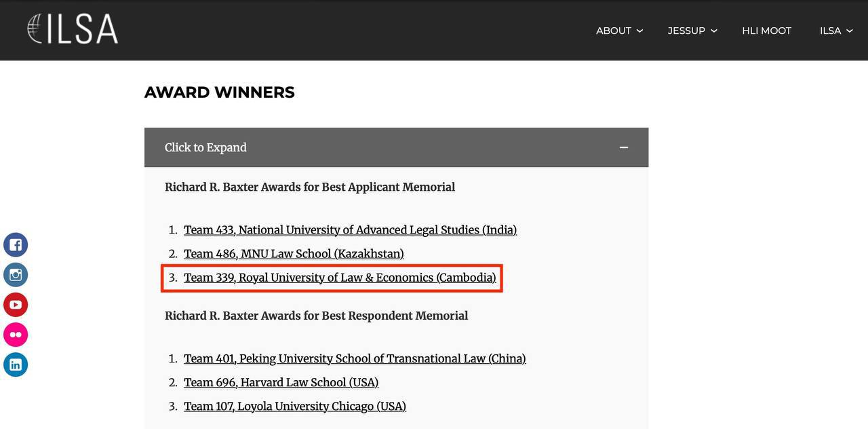Click the Best Respondent Memorial heading text
868x429 pixels.
coord(316,316)
